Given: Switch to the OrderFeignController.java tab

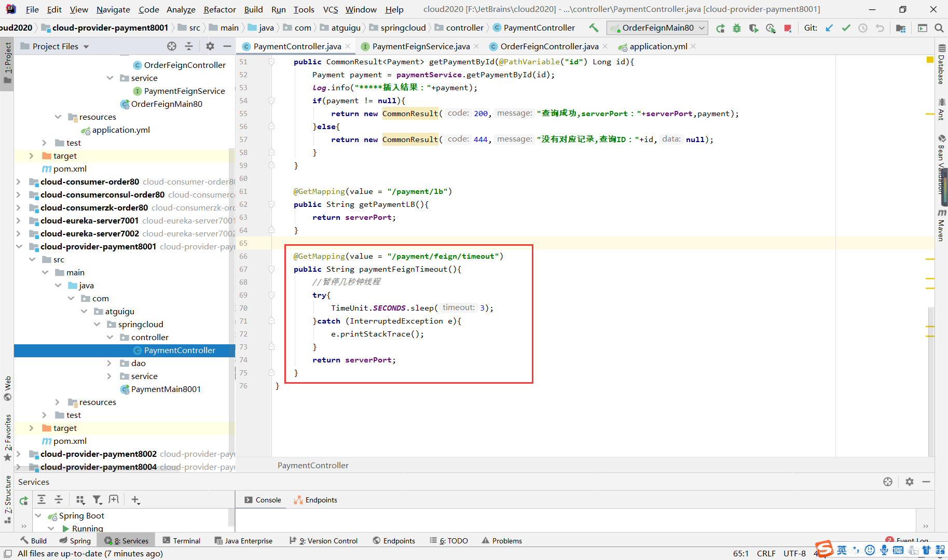Looking at the screenshot, I should 549,47.
